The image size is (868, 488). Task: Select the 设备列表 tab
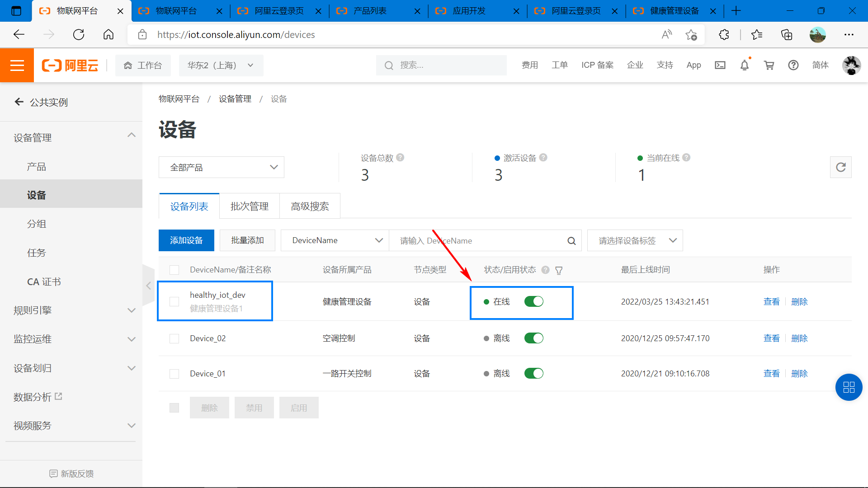tap(189, 206)
